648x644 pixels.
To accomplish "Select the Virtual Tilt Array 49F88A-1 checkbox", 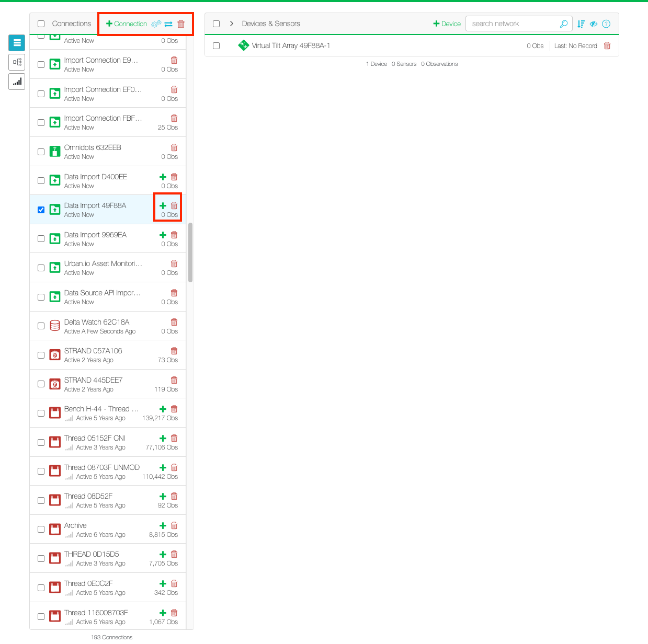I will [x=217, y=45].
